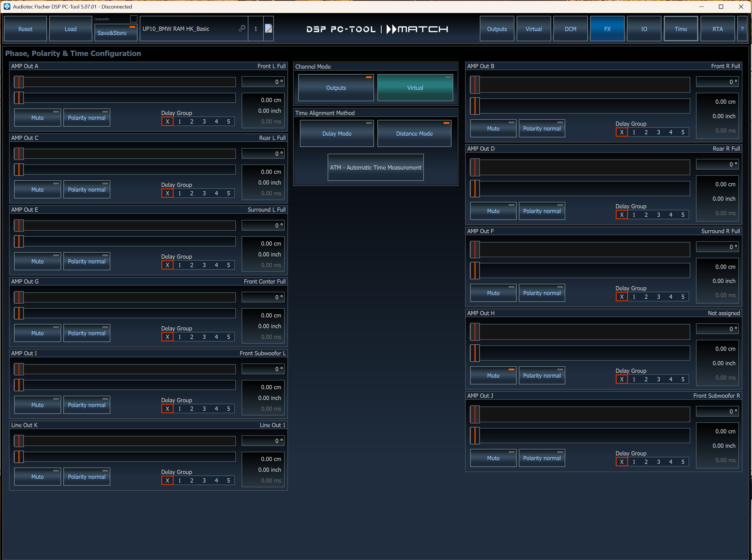Click the setup name UP10_BMW RAM HK_Basic
Screen dimensions: 752x560
(176, 29)
